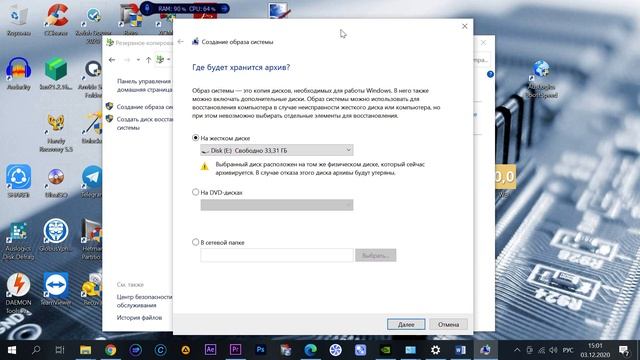Open CCleaner desktop icon
The width and height of the screenshot is (640, 360).
click(56, 20)
